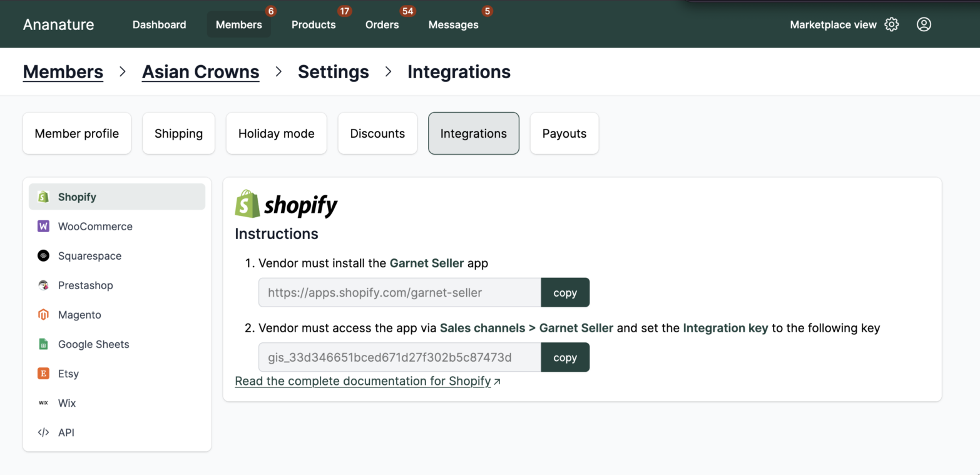Select WooCommerce integration label
This screenshot has height=475, width=980.
(x=95, y=227)
